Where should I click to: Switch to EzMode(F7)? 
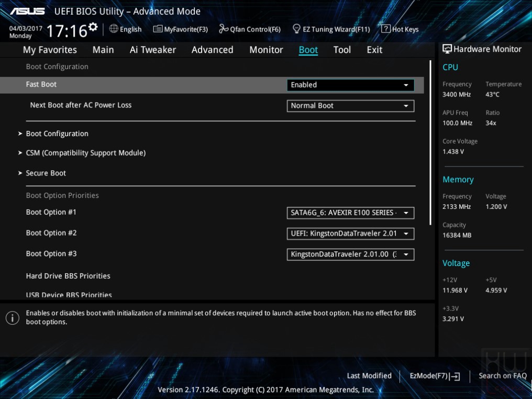point(435,376)
